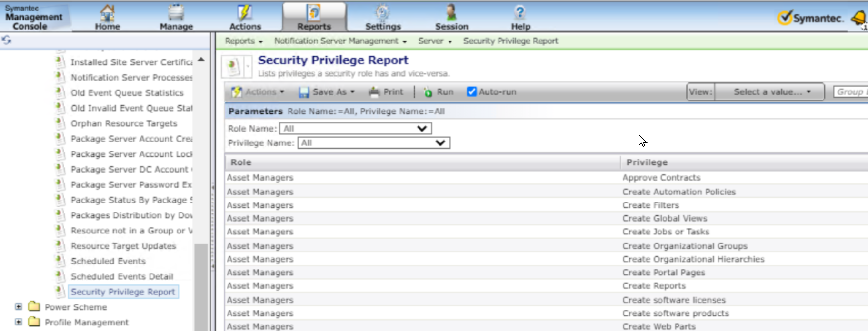Viewport: 868px width, 335px height.
Task: Click the Run report icon
Action: tap(428, 92)
